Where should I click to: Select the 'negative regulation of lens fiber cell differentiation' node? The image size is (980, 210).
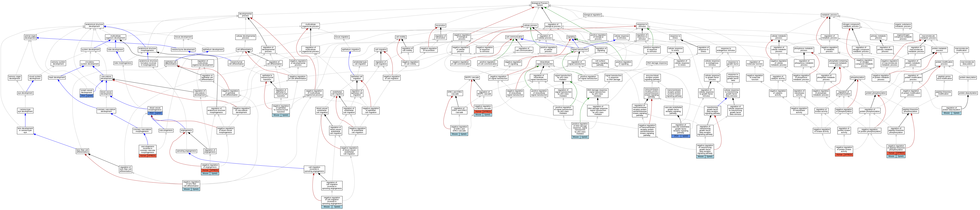tap(191, 184)
